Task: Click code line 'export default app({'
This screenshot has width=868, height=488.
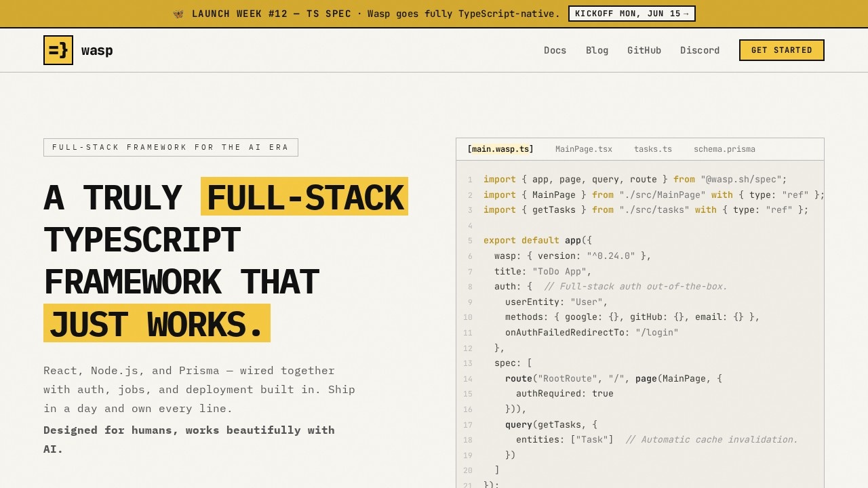Action: (538, 241)
